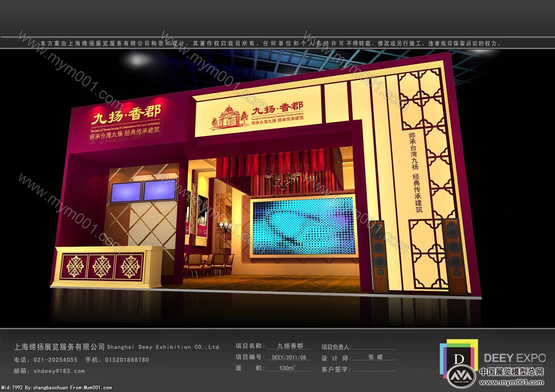Click the company name 上海缔扬展览服务有限公司
This screenshot has width=555, height=392.
(x=59, y=347)
